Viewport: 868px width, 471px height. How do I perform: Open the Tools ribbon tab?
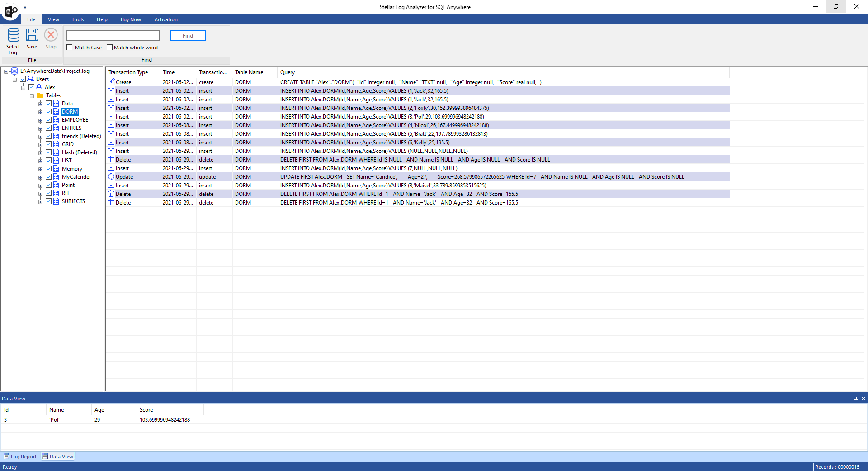click(x=78, y=19)
